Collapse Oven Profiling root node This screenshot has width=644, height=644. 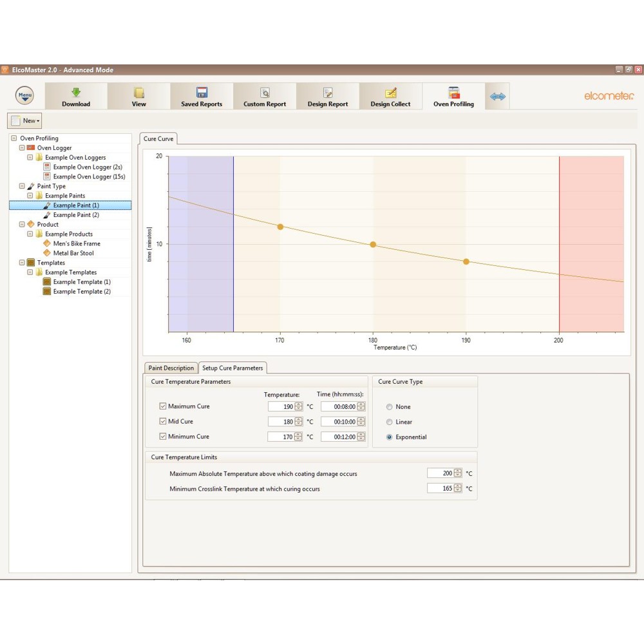14,138
